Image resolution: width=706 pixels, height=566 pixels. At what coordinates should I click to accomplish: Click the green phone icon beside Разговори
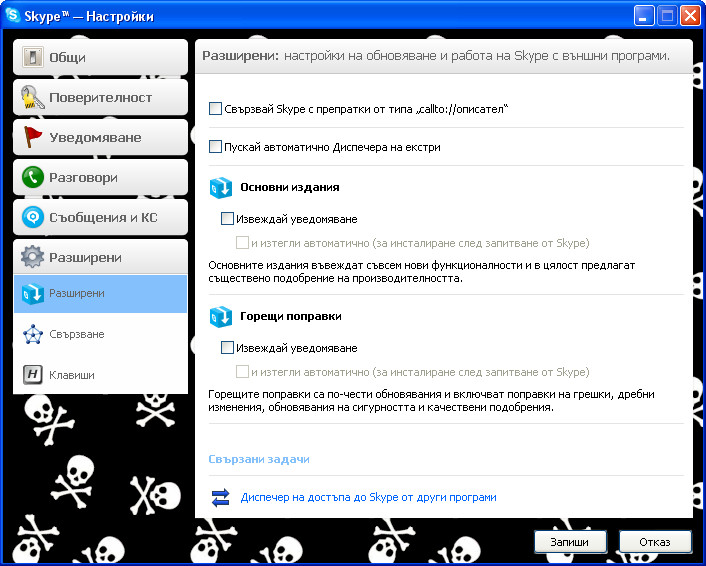coord(32,177)
